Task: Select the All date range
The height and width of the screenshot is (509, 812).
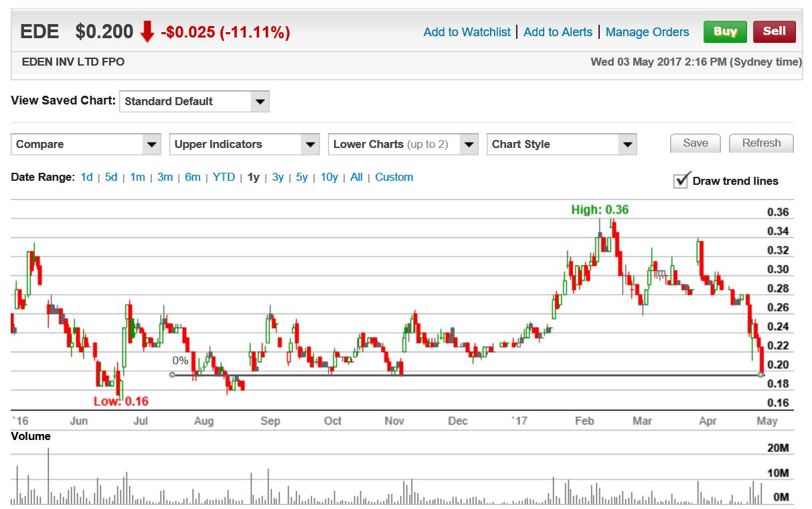Action: click(356, 177)
